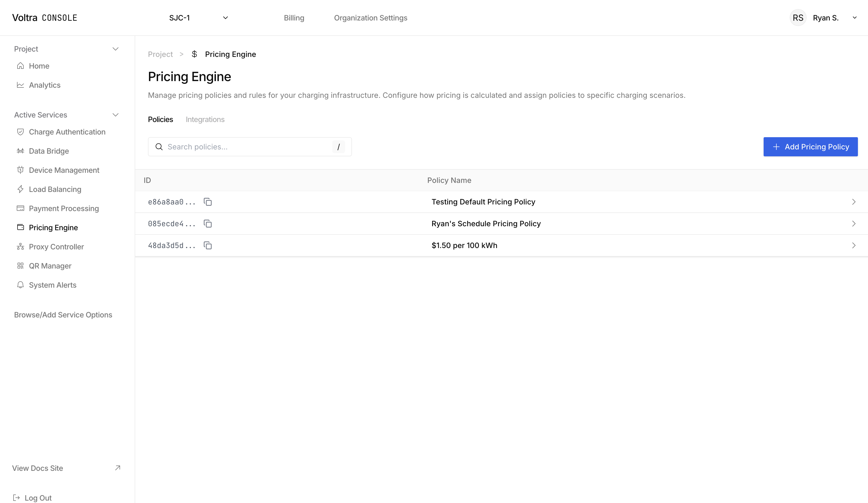
Task: Select the Load Balancing lightning icon
Action: (x=20, y=189)
